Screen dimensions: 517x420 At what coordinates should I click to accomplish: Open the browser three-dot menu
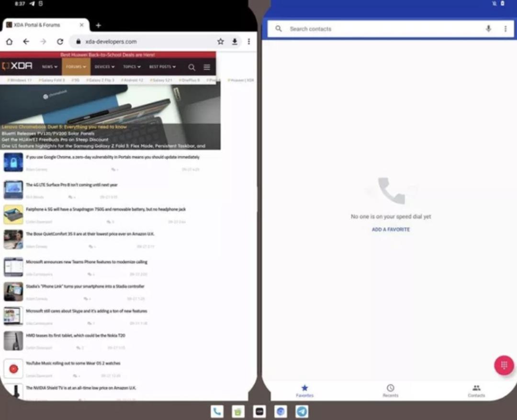coord(249,42)
